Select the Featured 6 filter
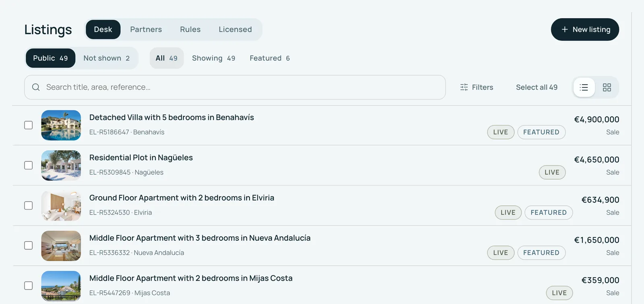This screenshot has width=644, height=304. click(270, 58)
